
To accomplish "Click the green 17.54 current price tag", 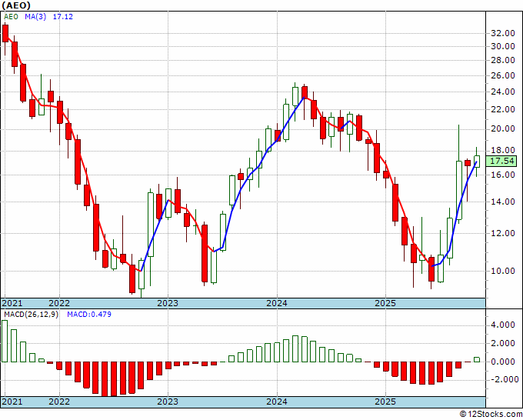I will click(502, 161).
